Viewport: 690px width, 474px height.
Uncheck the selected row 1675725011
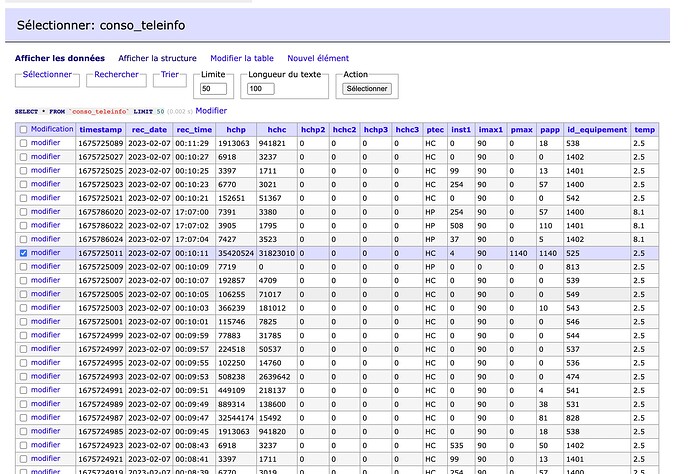tap(24, 254)
